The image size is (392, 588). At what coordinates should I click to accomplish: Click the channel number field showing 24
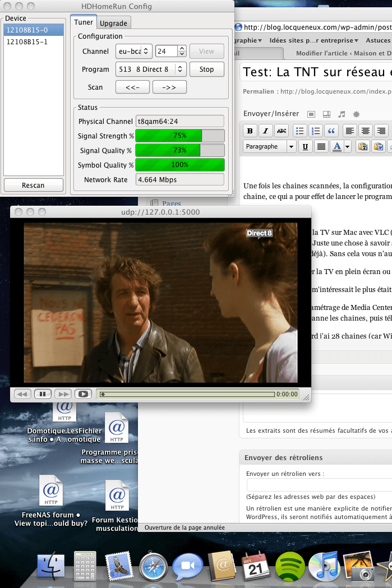pyautogui.click(x=167, y=52)
